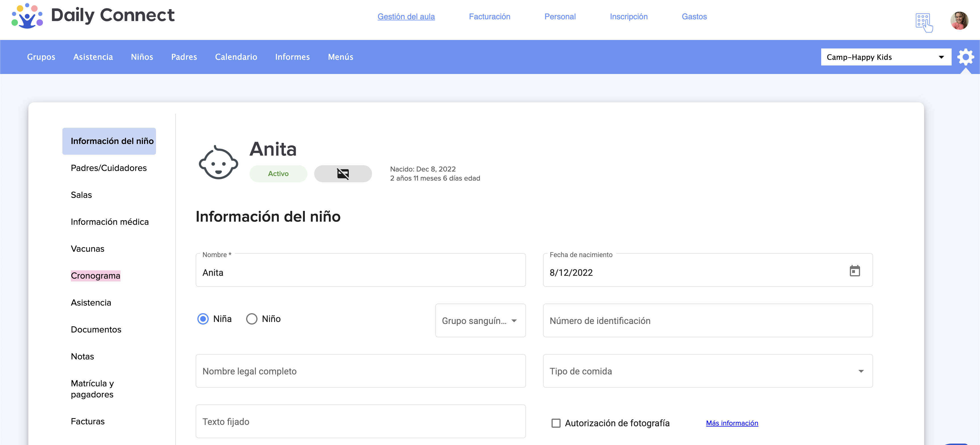This screenshot has height=445, width=980.
Task: Open the Cronograma sidebar item
Action: [x=96, y=276]
